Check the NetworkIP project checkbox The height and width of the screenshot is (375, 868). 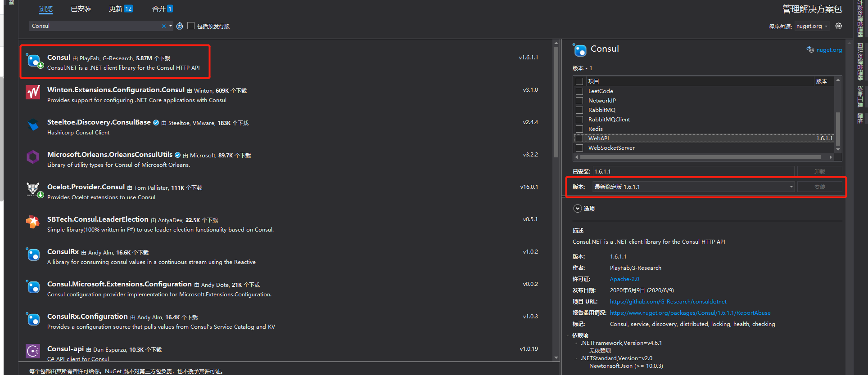tap(579, 101)
